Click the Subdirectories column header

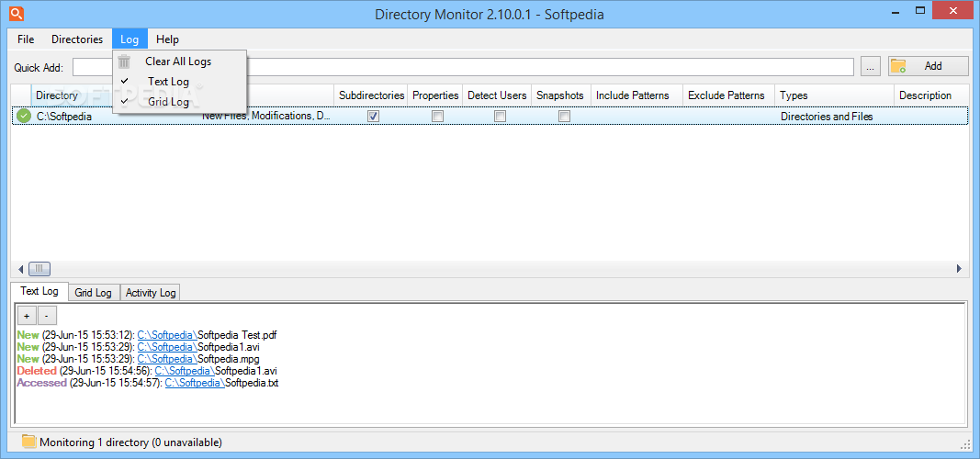(371, 95)
